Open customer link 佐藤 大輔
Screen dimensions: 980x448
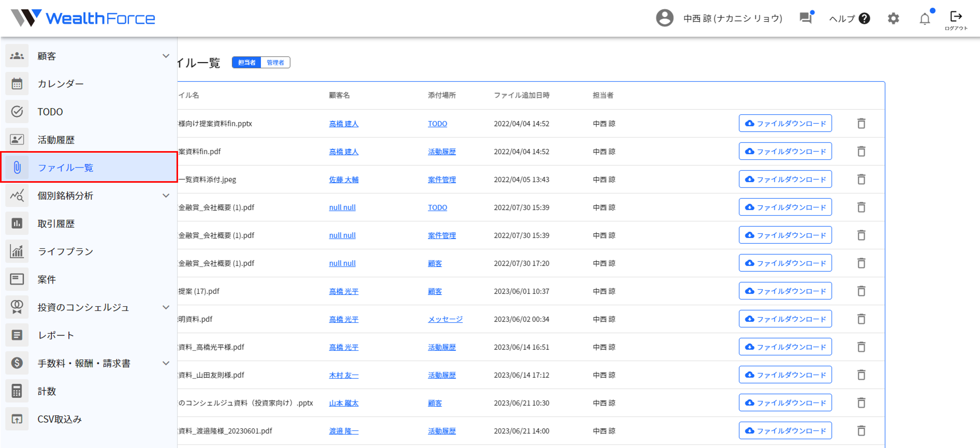tap(343, 180)
